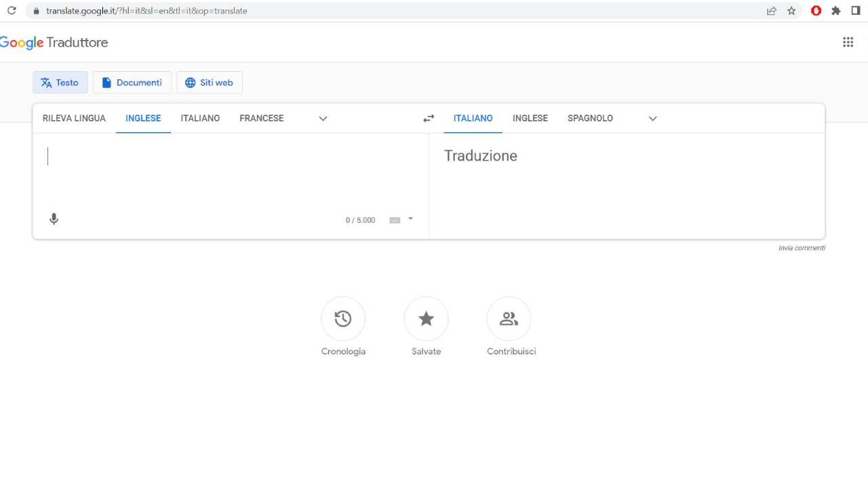The image size is (868, 488).
Task: Open the extensions puzzle piece icon
Action: pos(836,11)
